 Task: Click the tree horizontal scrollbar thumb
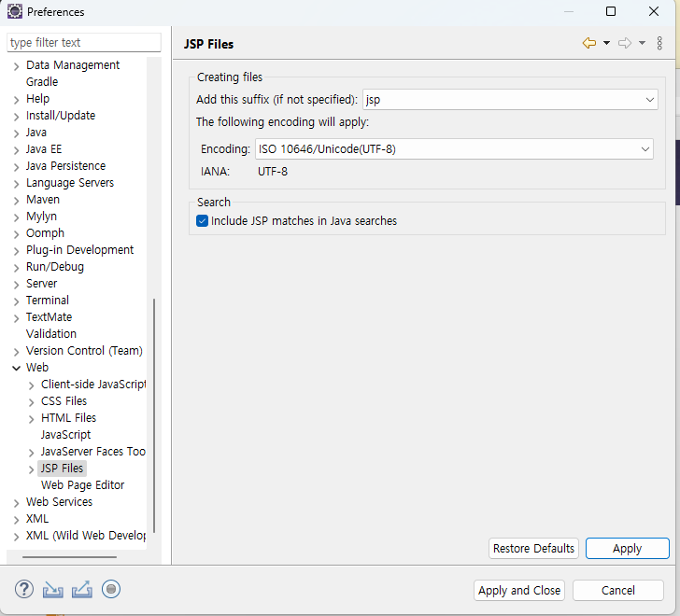[69, 557]
